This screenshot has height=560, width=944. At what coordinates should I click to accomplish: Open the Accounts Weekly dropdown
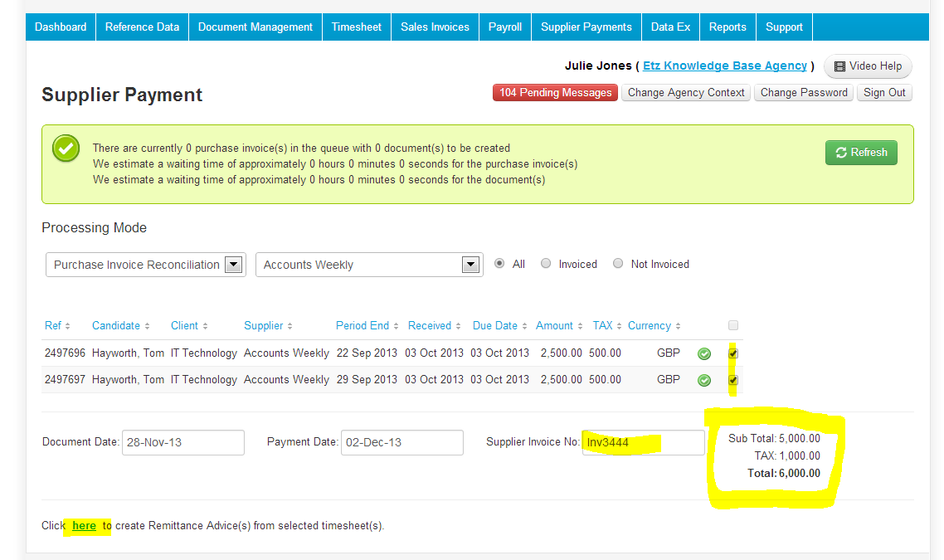(x=369, y=265)
